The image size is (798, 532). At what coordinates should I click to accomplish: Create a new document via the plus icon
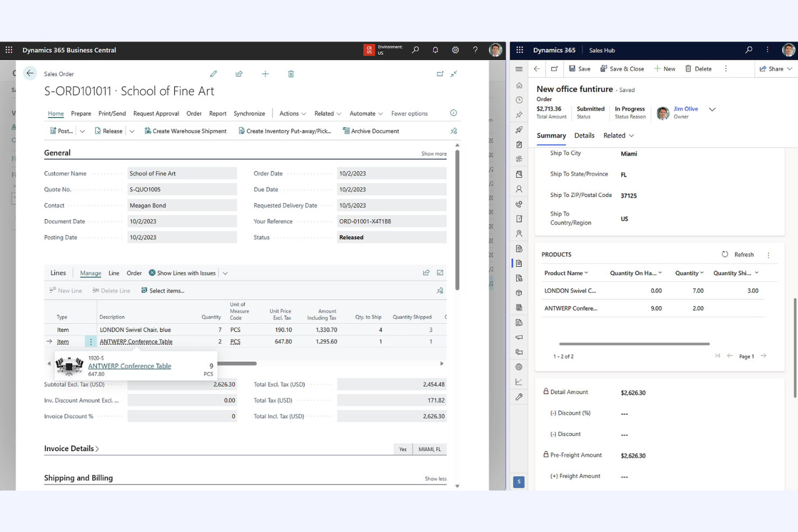(265, 74)
